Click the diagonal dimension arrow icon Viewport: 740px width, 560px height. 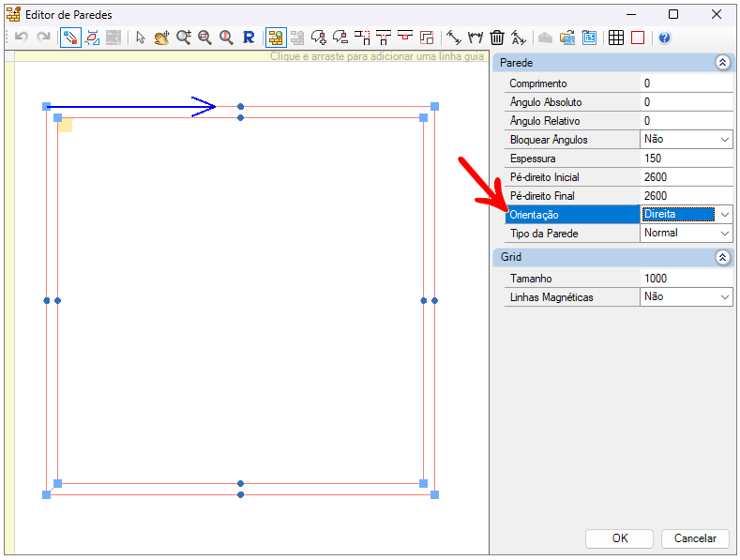[454, 38]
